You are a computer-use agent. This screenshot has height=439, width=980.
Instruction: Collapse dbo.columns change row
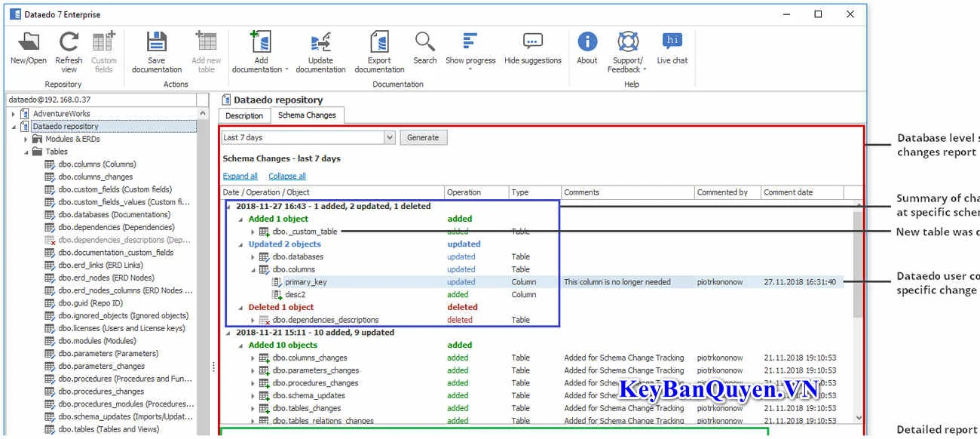pos(253,269)
